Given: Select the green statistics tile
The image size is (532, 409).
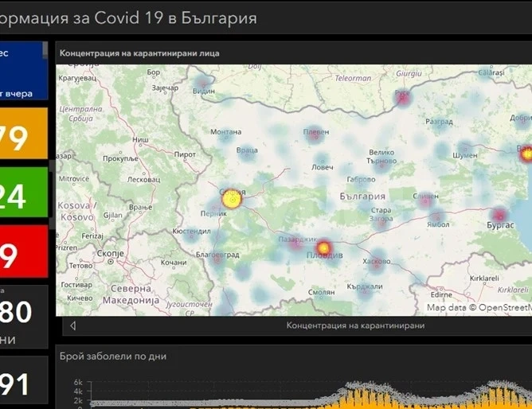Looking at the screenshot, I should coord(24,192).
